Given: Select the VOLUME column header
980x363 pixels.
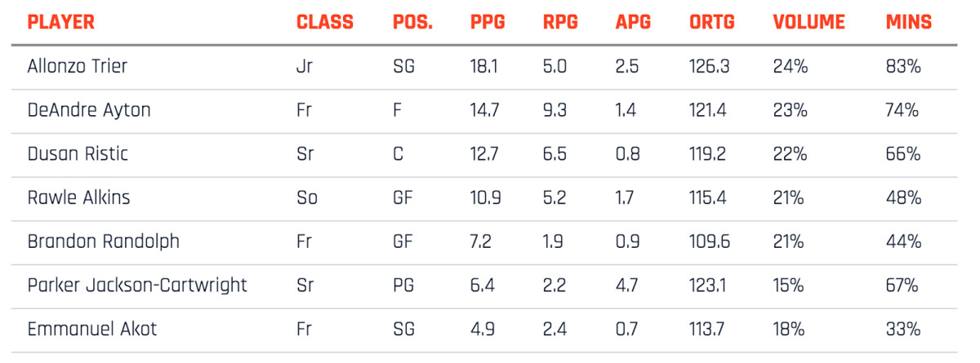Looking at the screenshot, I should pos(808,22).
